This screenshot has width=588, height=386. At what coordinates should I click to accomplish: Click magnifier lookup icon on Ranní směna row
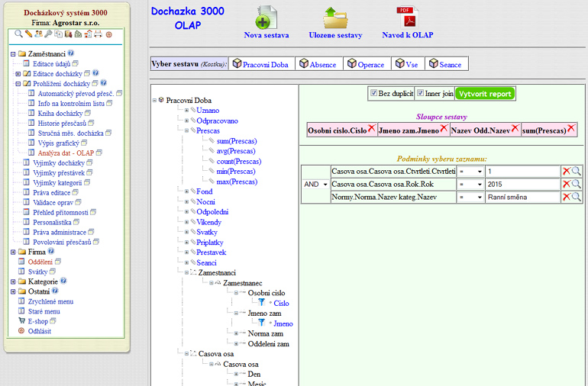pyautogui.click(x=577, y=197)
